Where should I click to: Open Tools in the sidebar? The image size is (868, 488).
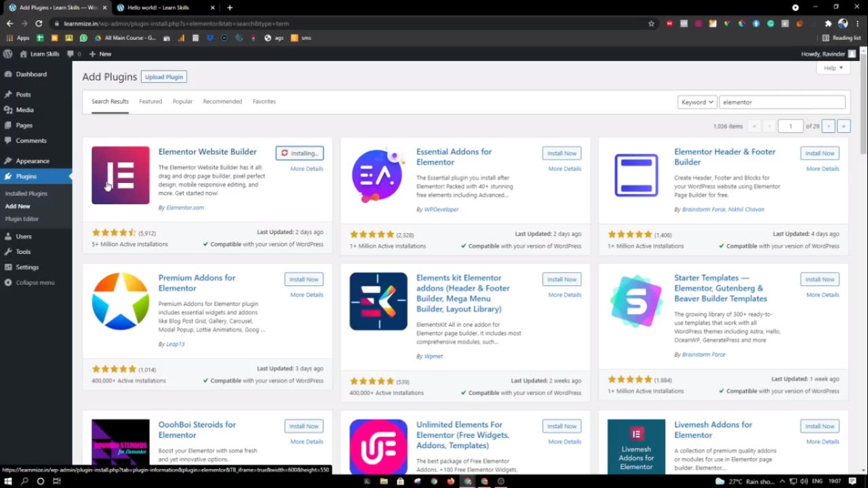coord(24,251)
